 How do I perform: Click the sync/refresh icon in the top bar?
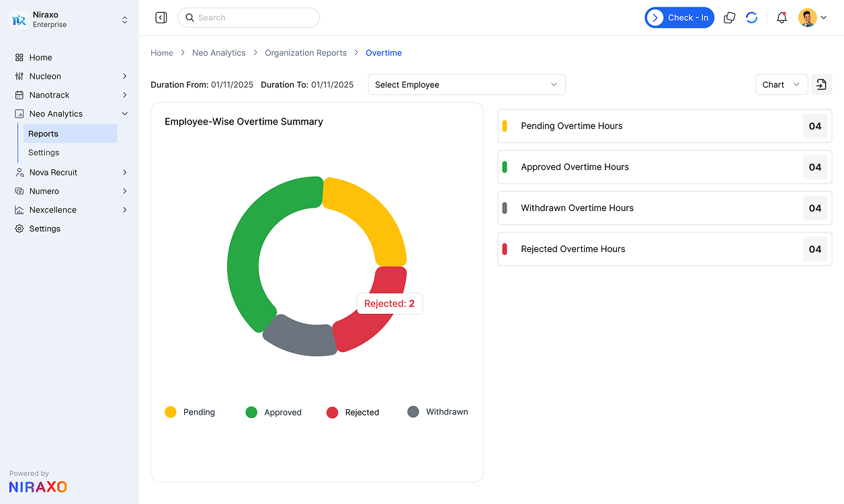coord(752,17)
